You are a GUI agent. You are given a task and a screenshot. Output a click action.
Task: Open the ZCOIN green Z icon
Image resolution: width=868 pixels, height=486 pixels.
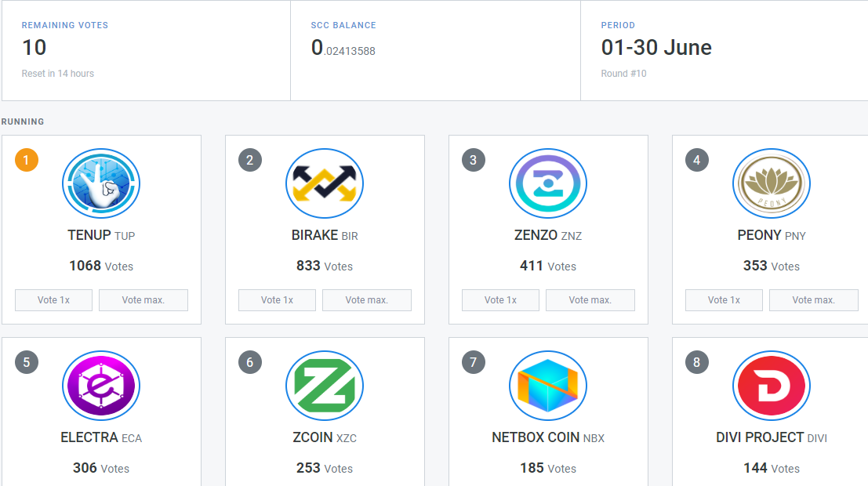click(325, 386)
